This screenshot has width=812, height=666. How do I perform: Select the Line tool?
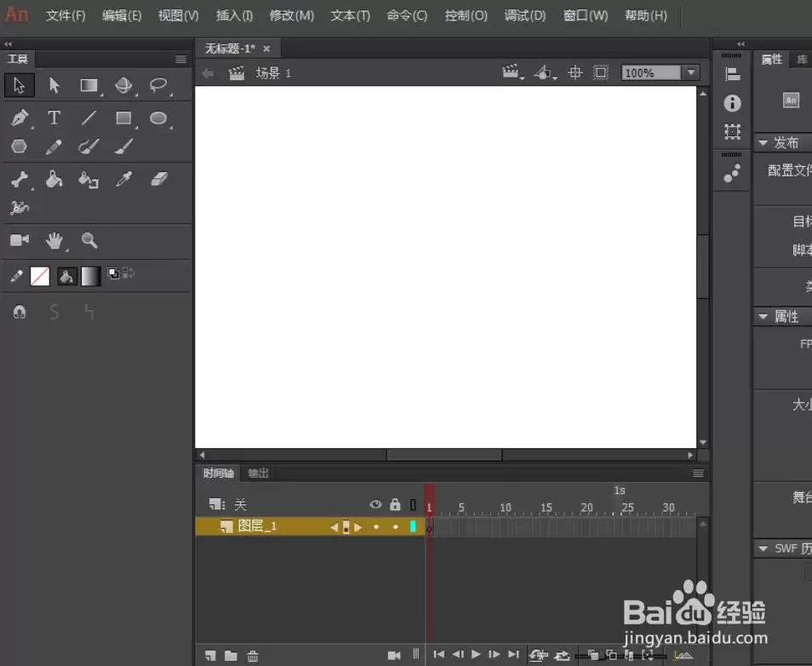[x=89, y=118]
